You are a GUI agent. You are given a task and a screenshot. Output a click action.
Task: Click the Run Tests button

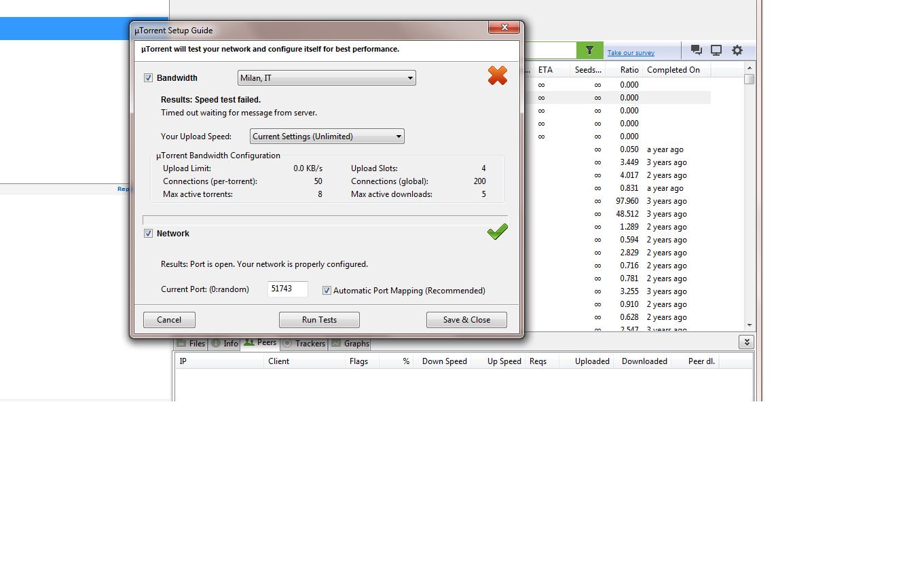coord(319,320)
